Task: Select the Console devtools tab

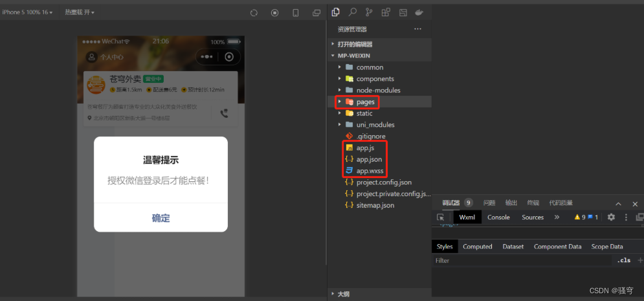Action: (x=498, y=217)
